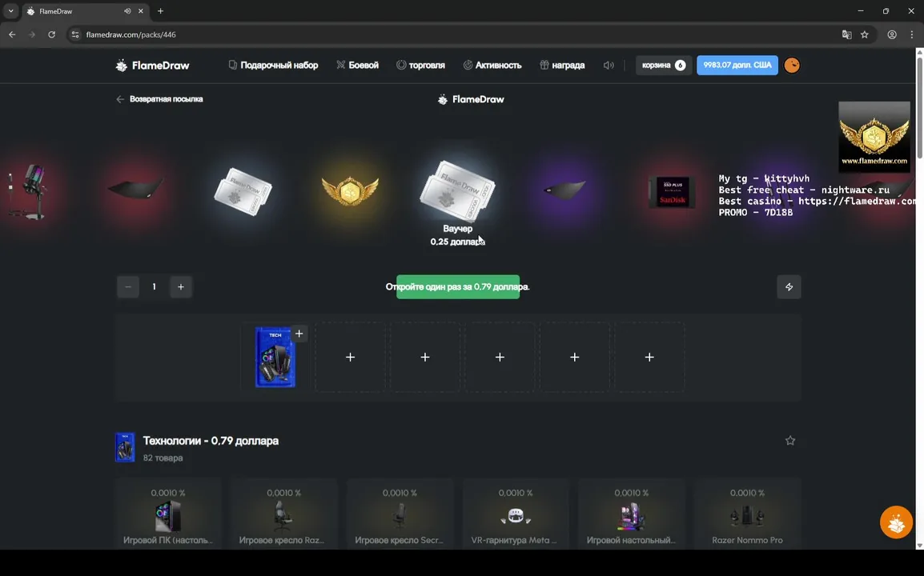Click the center FlameDraw title logo
The height and width of the screenshot is (576, 924).
click(471, 99)
